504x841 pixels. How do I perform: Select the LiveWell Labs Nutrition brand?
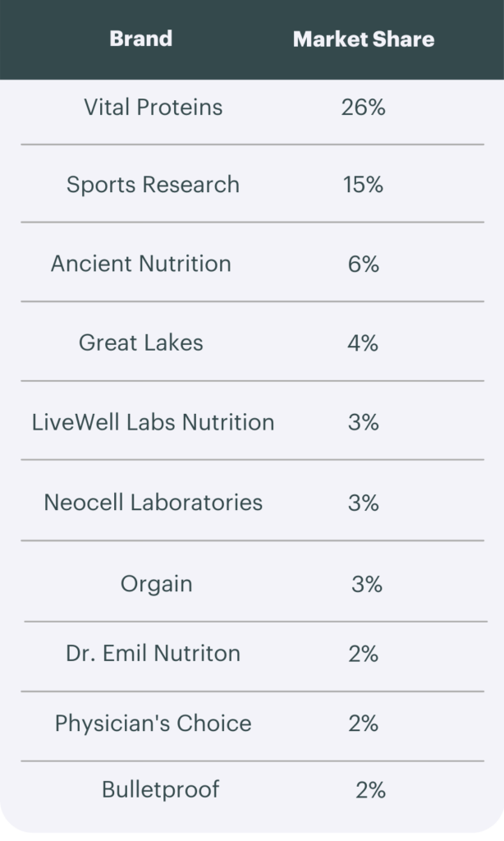153,422
